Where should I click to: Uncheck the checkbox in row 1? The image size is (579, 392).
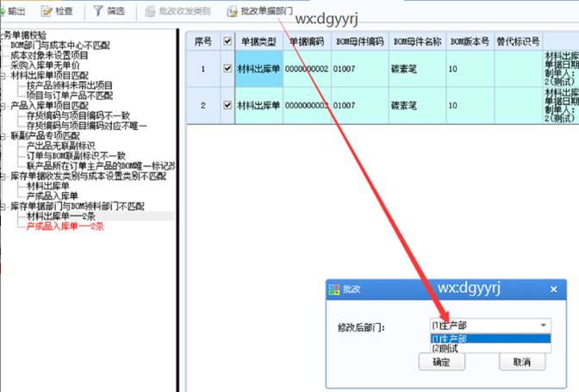pos(227,68)
